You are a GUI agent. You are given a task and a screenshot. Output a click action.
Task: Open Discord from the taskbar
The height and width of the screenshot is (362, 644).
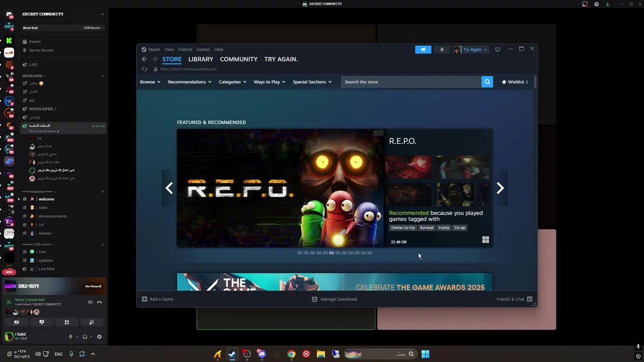click(x=262, y=354)
